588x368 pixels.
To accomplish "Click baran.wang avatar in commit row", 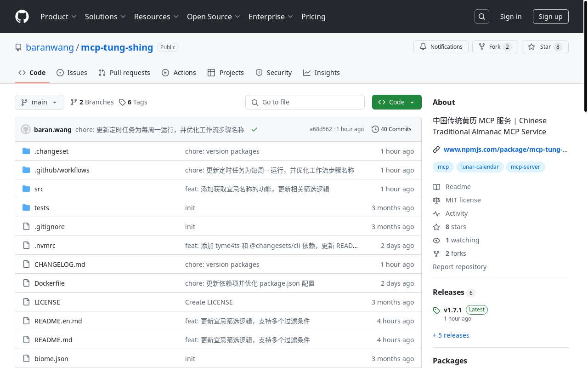I will pyautogui.click(x=26, y=129).
